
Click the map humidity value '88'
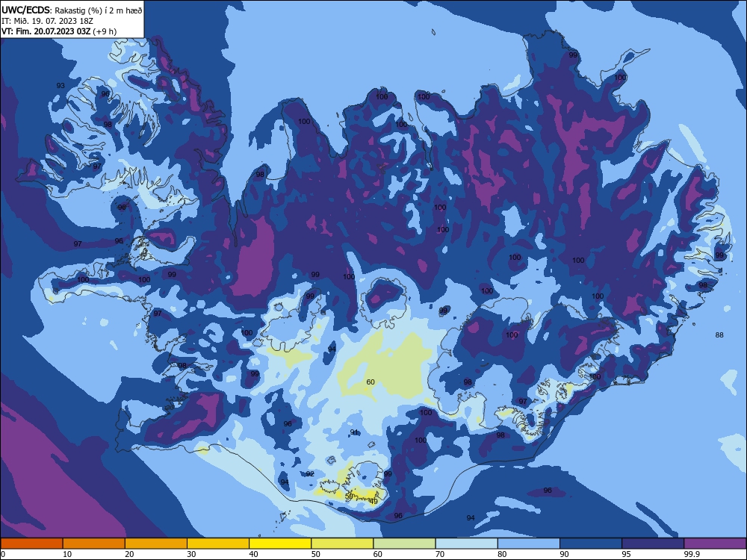click(719, 335)
